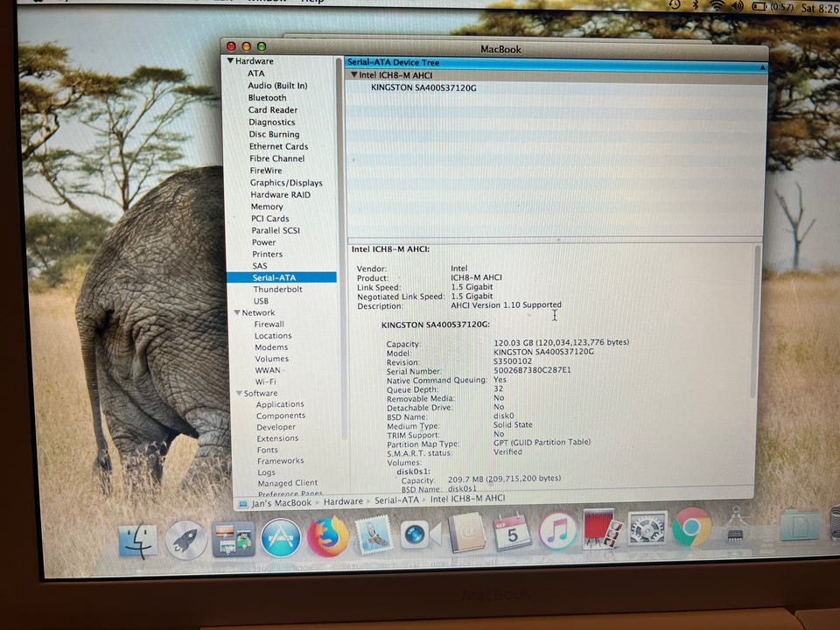Collapse the Network section triangle
Viewport: 840px width, 630px height.
(237, 312)
